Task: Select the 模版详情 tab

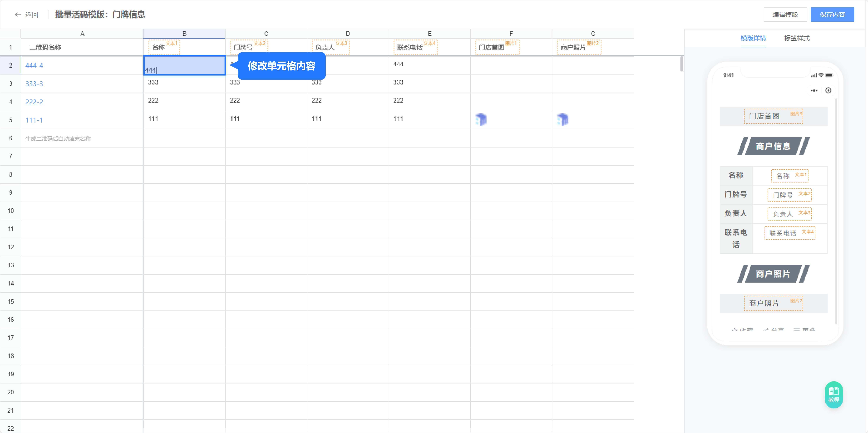Action: [753, 38]
